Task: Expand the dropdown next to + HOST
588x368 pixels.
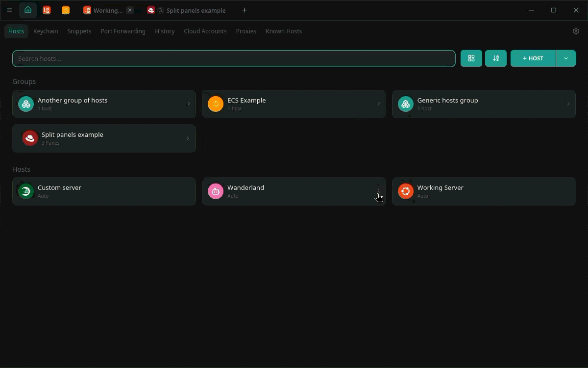Action: click(x=566, y=58)
